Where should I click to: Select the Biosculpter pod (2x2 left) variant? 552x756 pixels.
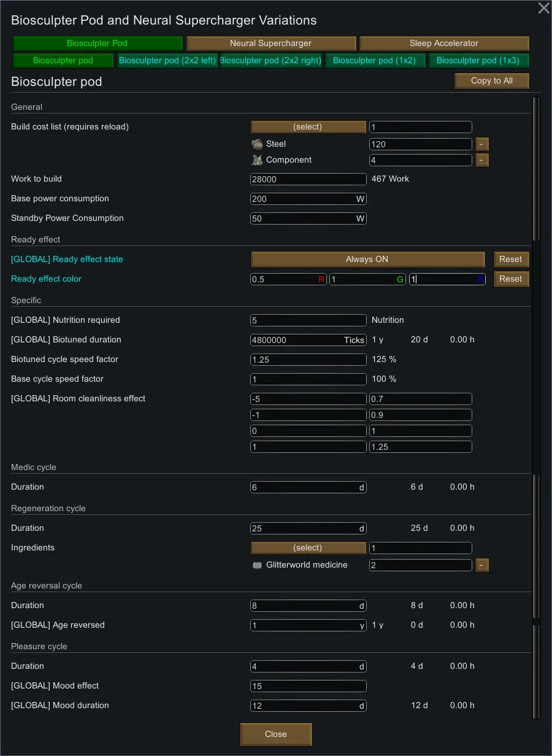pos(167,61)
